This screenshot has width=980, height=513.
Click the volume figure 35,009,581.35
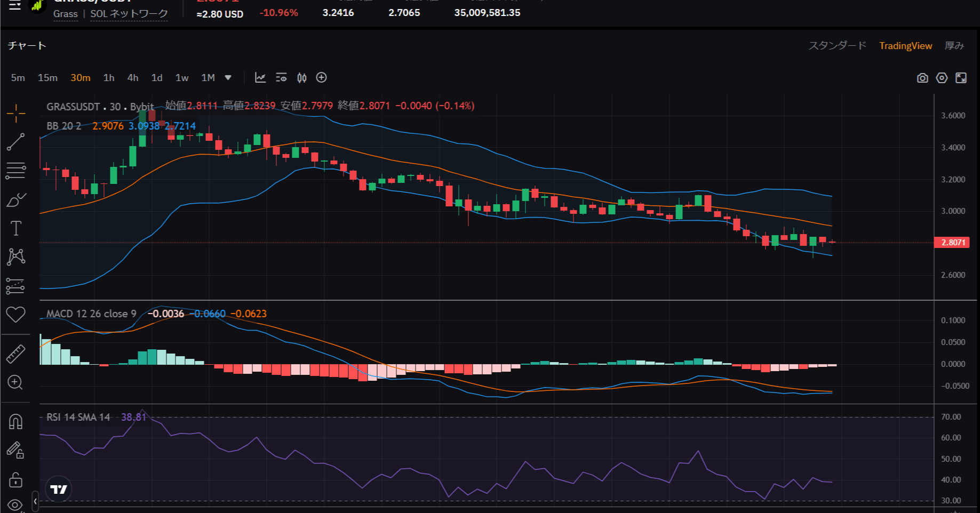[x=487, y=13]
